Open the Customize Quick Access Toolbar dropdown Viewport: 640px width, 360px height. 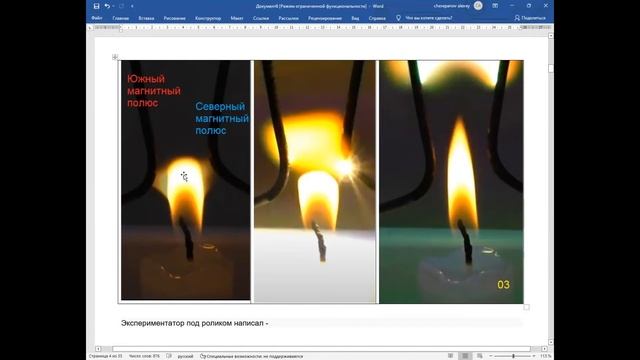click(132, 6)
